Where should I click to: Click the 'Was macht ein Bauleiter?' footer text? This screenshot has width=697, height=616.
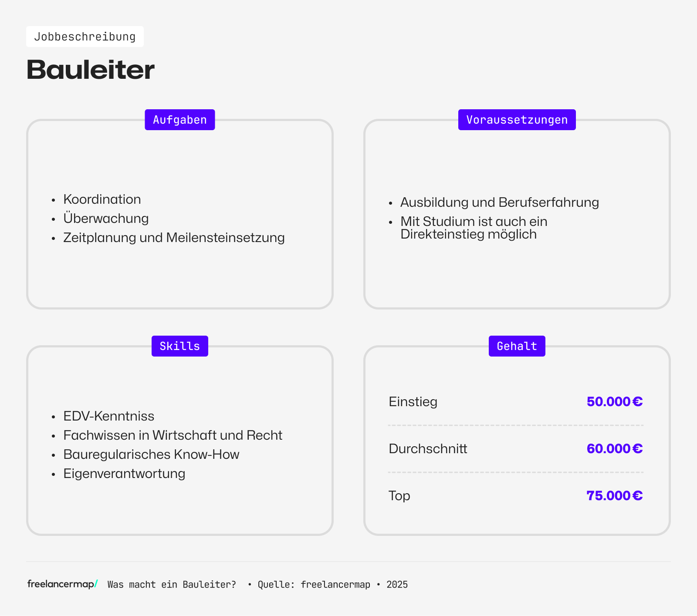(172, 585)
